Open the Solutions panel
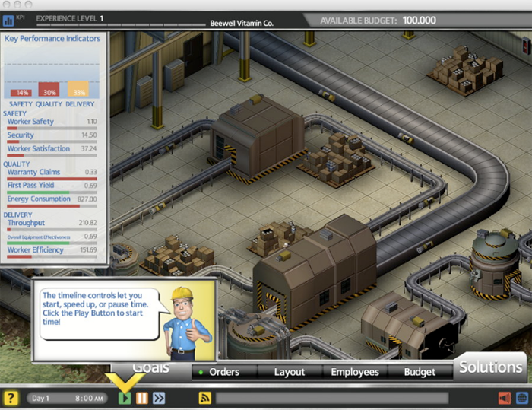532x410 pixels. [x=490, y=367]
